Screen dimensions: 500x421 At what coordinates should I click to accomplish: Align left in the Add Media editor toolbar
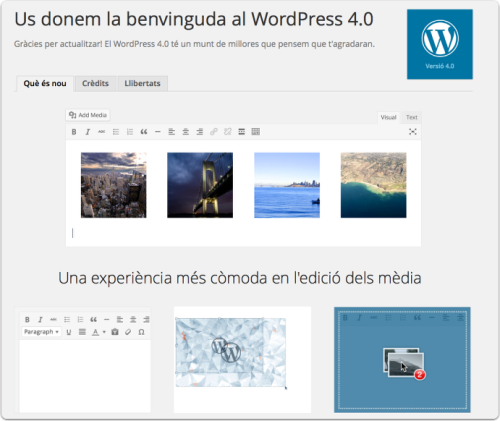coord(172,132)
